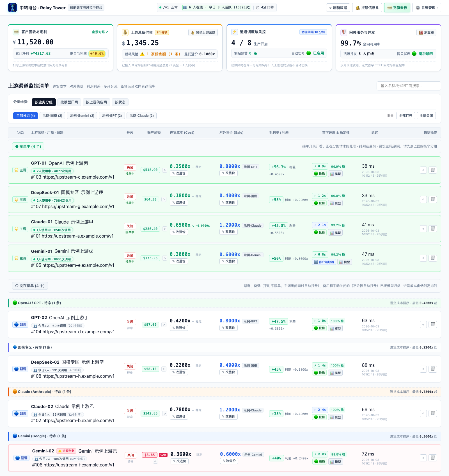Click the 切回间隔 10 分钟 badge
The height and width of the screenshot is (476, 449).
coord(313,32)
